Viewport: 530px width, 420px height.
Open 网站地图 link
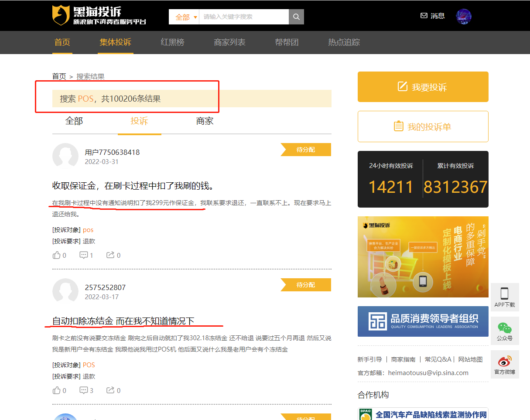(x=470, y=359)
